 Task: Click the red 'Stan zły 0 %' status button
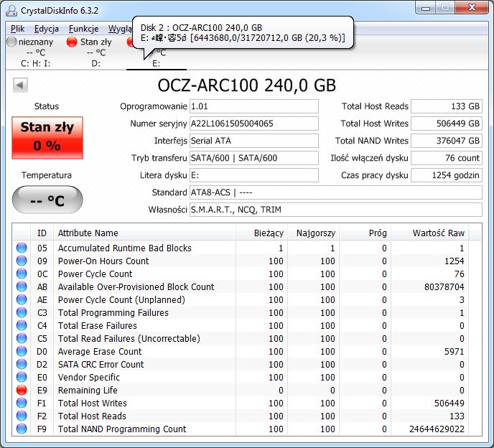point(47,138)
